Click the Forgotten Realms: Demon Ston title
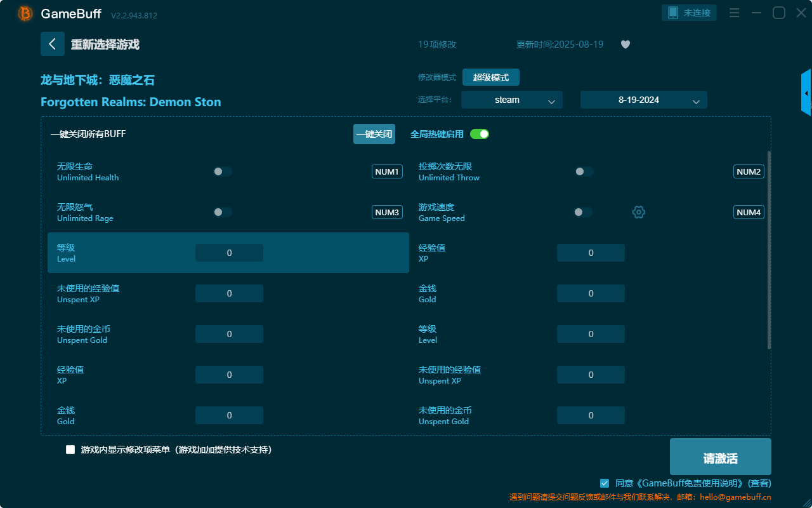The width and height of the screenshot is (812, 508). click(x=131, y=102)
